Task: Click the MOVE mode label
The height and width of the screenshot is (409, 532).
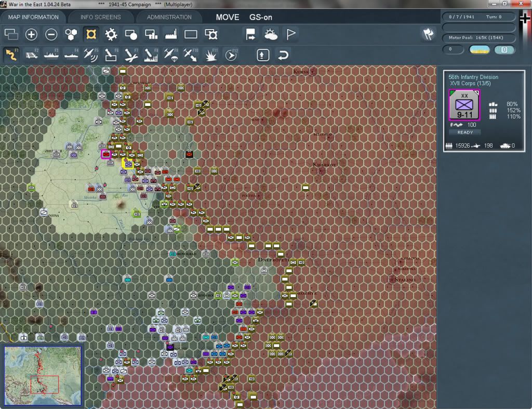Action: [x=228, y=17]
